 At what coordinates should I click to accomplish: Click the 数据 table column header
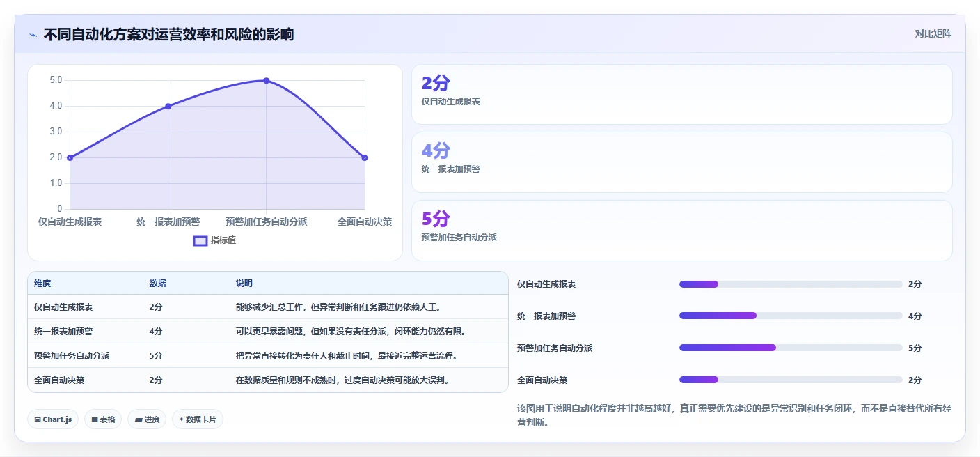157,284
